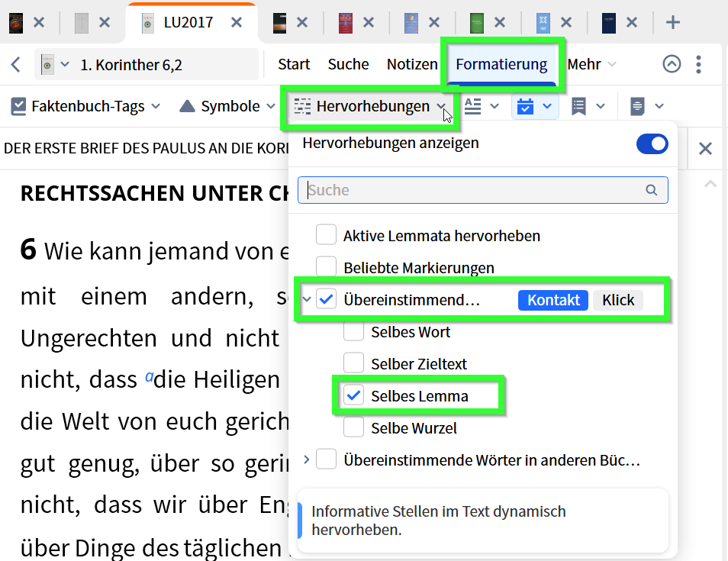This screenshot has height=561, width=728.
Task: Check the Selbes Wort option
Action: (353, 331)
